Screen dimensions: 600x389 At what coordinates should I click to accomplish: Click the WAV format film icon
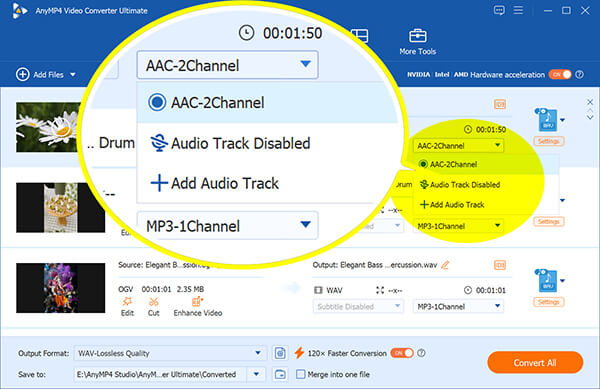[318, 290]
